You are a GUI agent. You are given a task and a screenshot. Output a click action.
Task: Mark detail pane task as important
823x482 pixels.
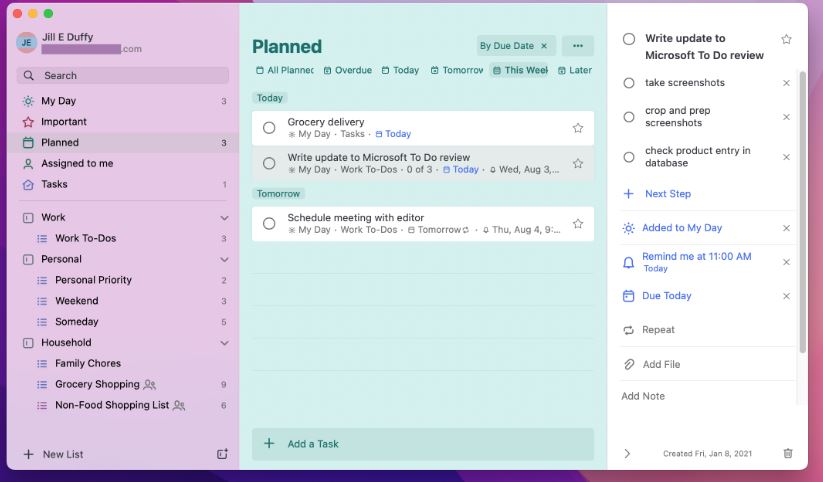click(x=786, y=39)
